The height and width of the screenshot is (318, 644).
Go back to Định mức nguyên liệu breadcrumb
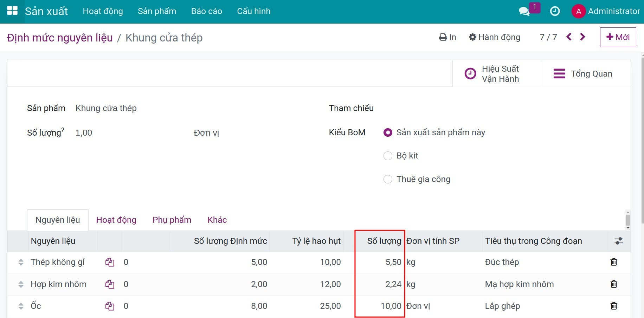coord(60,38)
